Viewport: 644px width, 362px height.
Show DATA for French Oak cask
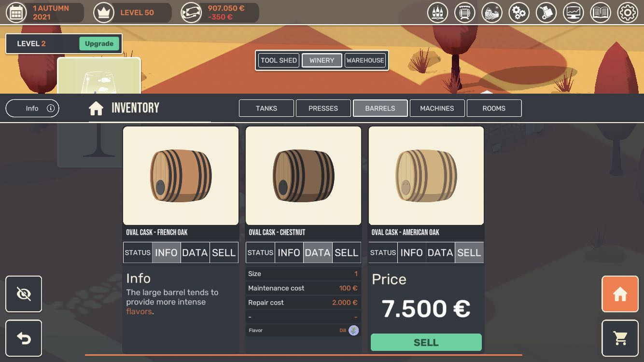[x=195, y=252]
